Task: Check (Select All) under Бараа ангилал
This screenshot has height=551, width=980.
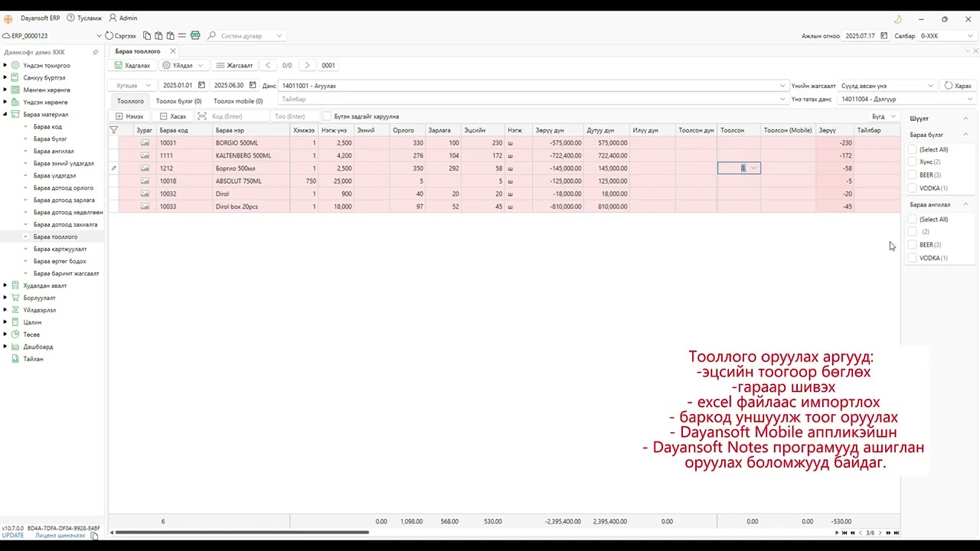Action: 912,220
